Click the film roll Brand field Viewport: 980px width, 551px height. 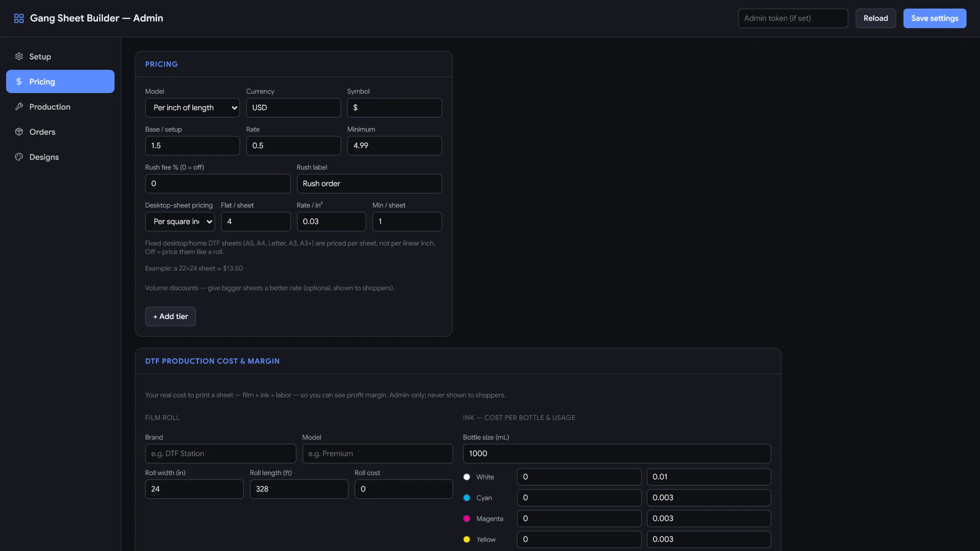click(x=220, y=453)
